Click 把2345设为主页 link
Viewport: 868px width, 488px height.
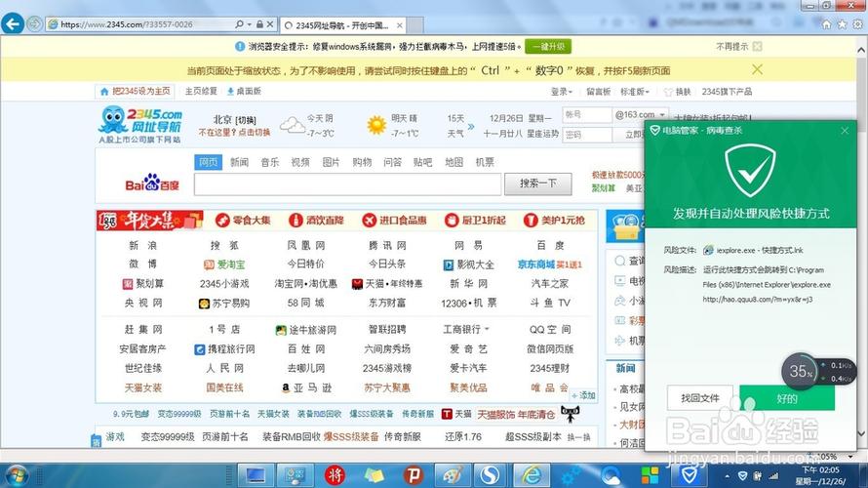[135, 92]
